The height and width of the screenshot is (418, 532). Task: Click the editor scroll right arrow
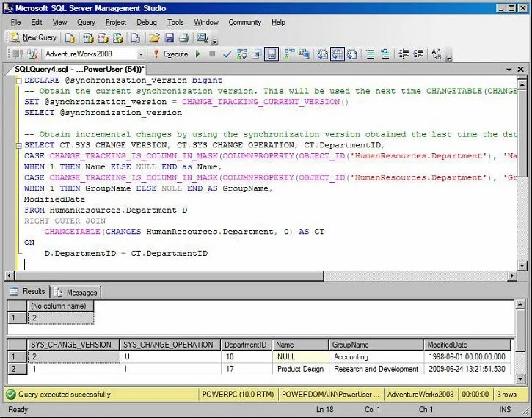pyautogui.click(x=512, y=276)
